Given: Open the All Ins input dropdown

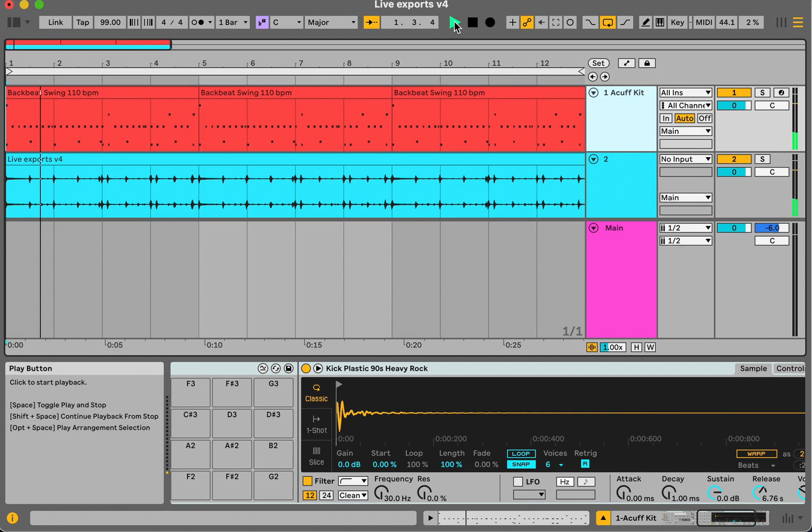Looking at the screenshot, I should [686, 93].
